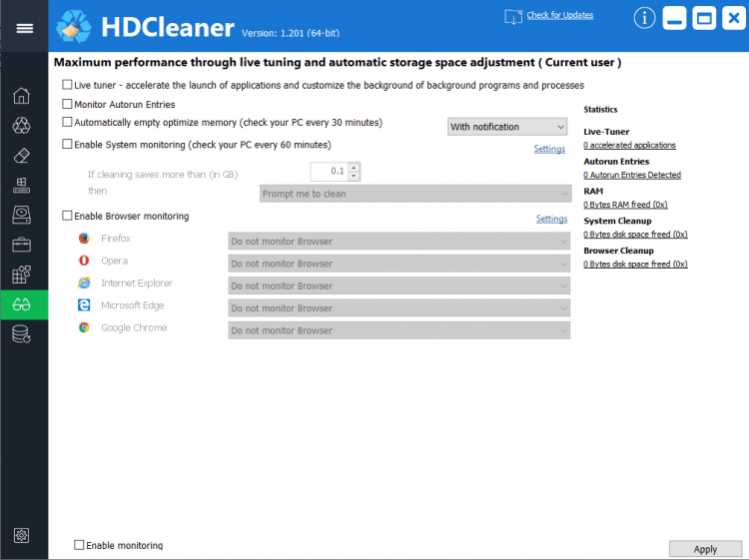Open the hamburger menu in sidebar
The image size is (749, 560).
click(24, 28)
